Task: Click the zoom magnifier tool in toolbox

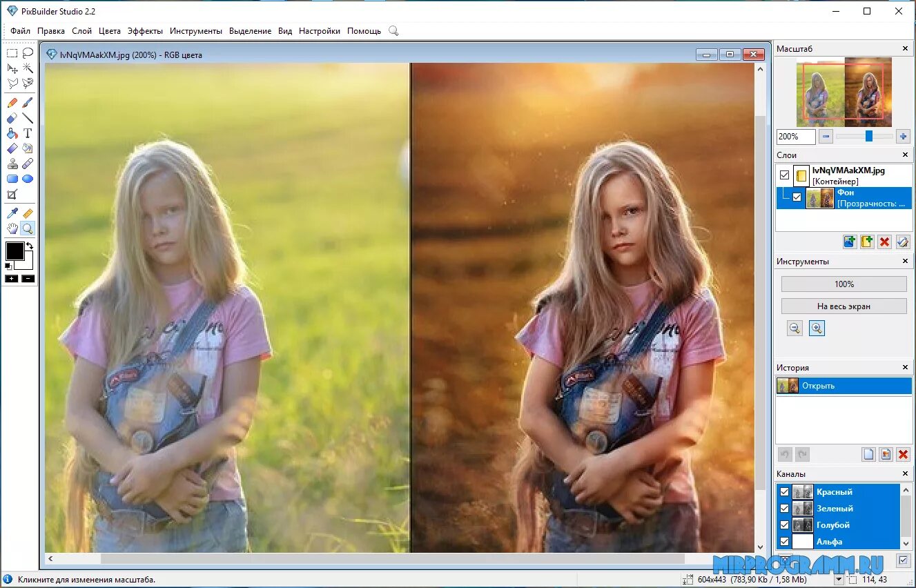Action: (28, 229)
